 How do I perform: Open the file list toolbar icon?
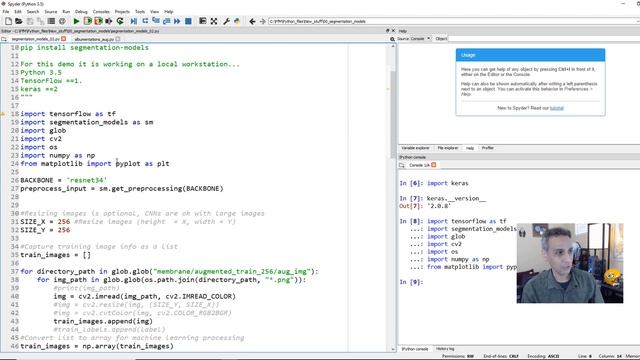[51, 21]
